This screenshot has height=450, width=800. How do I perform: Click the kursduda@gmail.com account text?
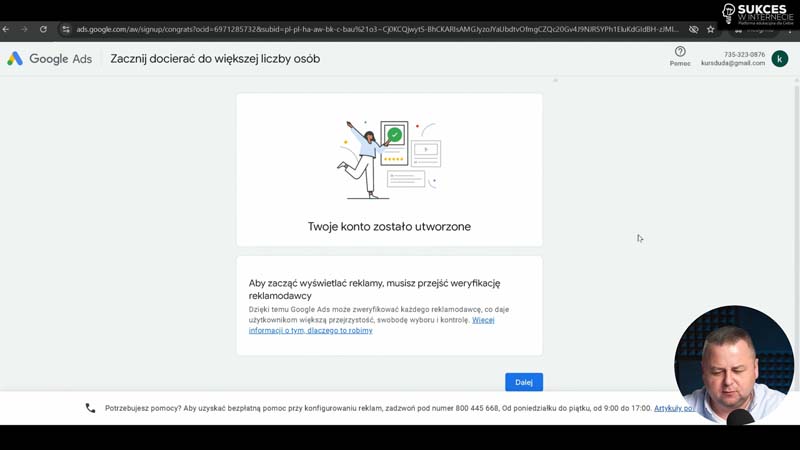pyautogui.click(x=732, y=63)
